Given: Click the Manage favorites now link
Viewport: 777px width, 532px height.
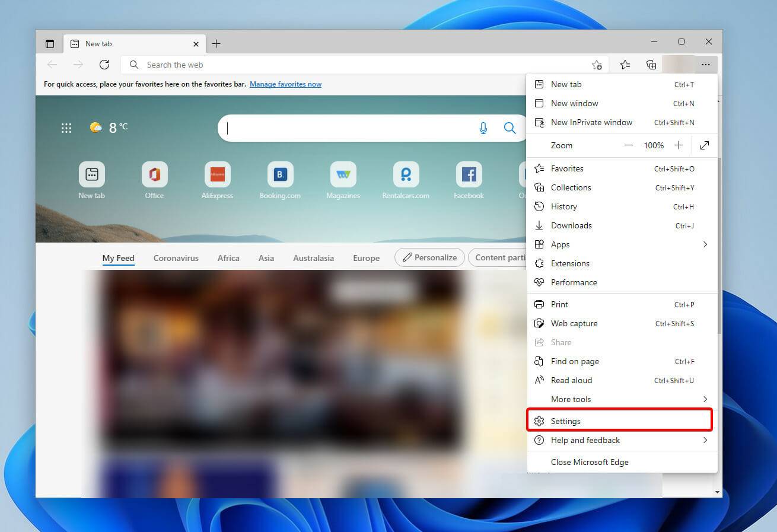Looking at the screenshot, I should coord(285,84).
